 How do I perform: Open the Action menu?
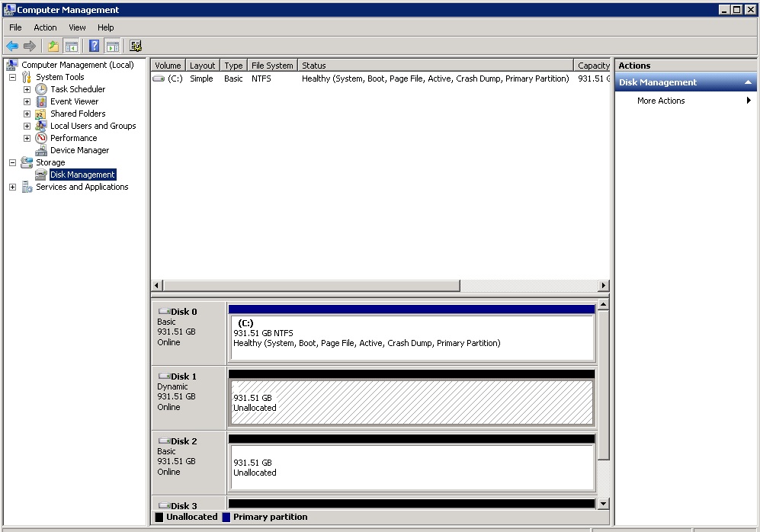pos(45,27)
